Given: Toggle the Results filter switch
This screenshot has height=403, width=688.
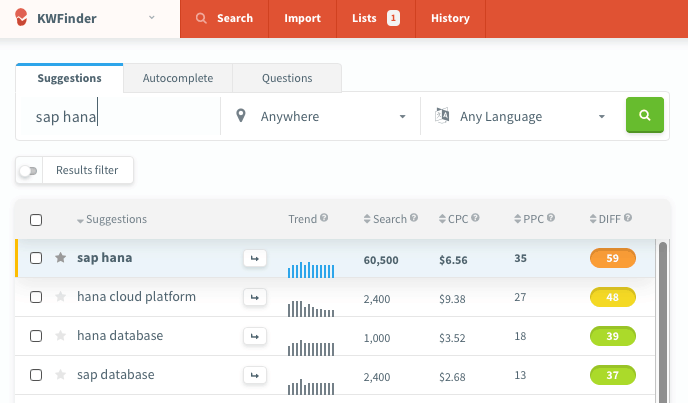Looking at the screenshot, I should pyautogui.click(x=29, y=170).
